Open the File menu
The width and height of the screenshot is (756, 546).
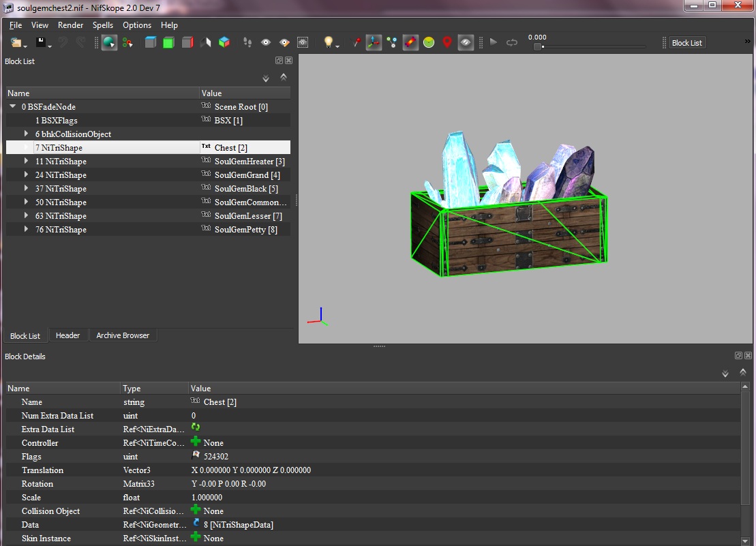pyautogui.click(x=16, y=25)
